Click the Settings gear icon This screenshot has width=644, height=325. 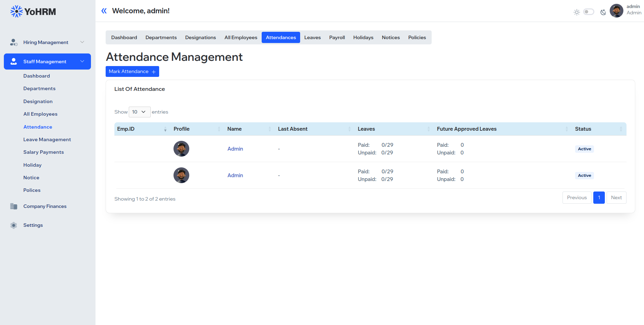click(x=14, y=225)
